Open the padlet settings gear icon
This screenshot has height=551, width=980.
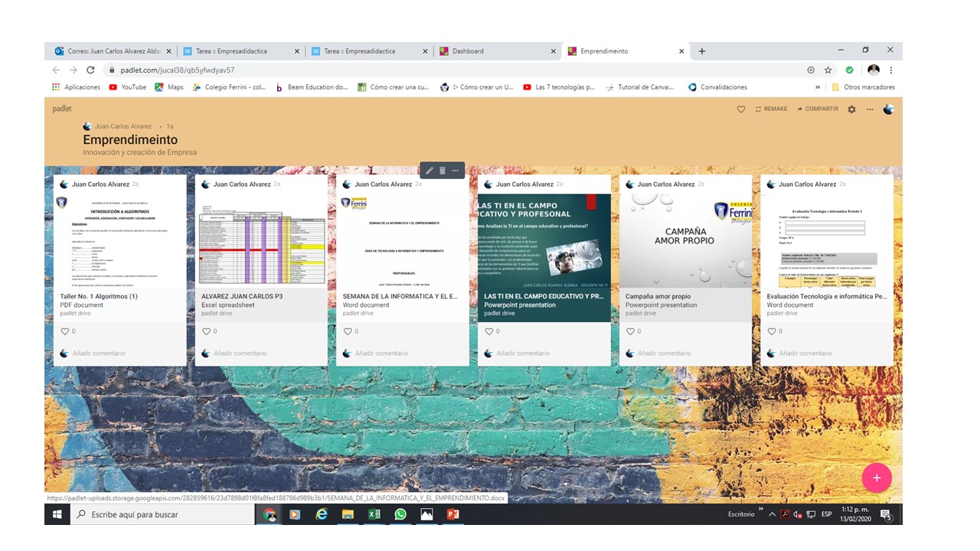(851, 109)
